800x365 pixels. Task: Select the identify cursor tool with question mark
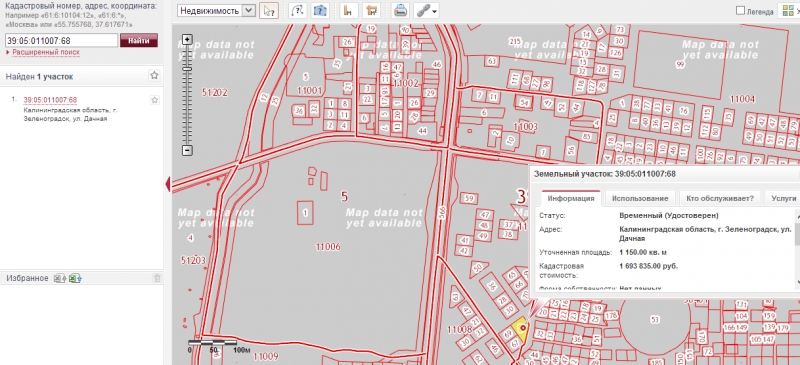coord(268,11)
